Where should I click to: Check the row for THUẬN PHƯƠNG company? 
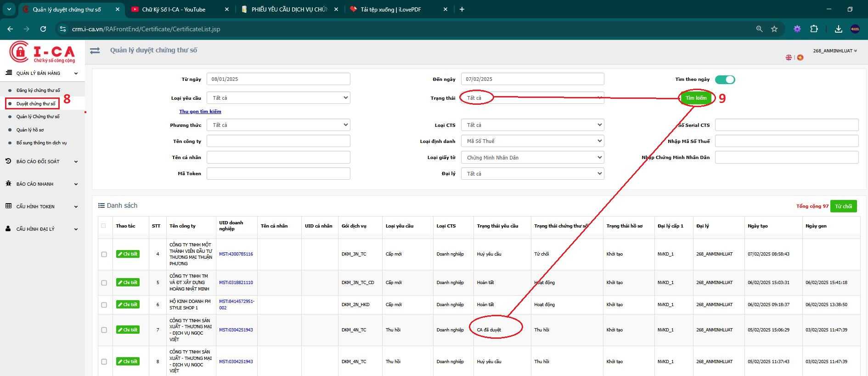coord(104,254)
